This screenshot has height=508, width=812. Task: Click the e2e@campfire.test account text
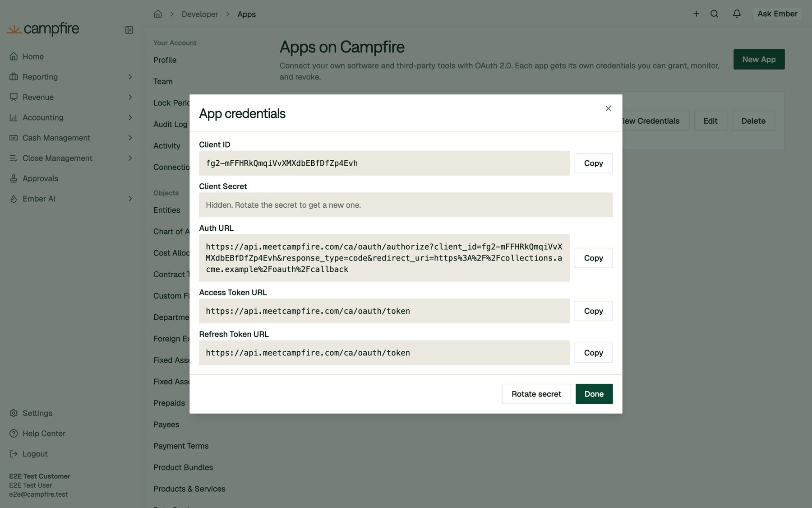coord(38,494)
